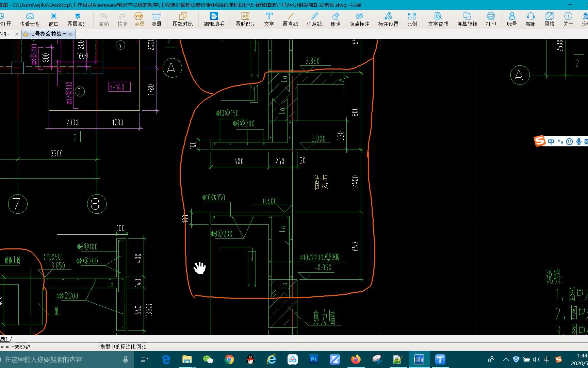Image resolution: width=588 pixels, height=368 pixels.
Task: Contact 客服 customer service
Action: tap(531, 19)
